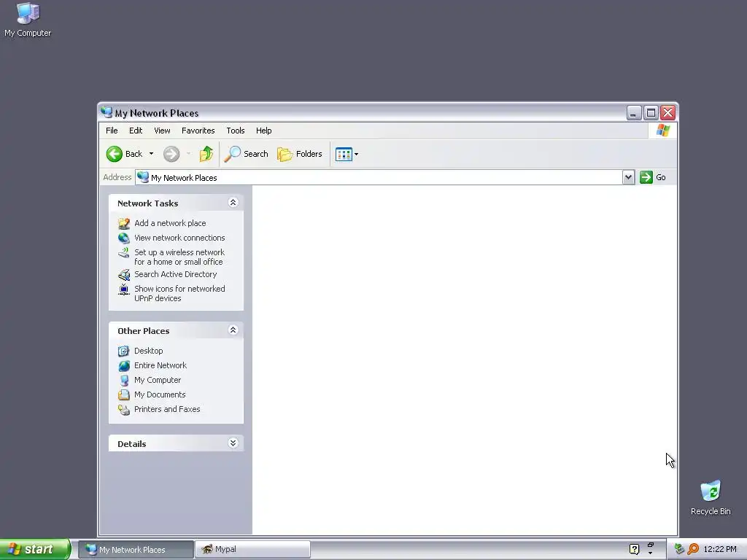Viewport: 747px width, 560px height.
Task: Click the Up one level folder icon
Action: 206,154
